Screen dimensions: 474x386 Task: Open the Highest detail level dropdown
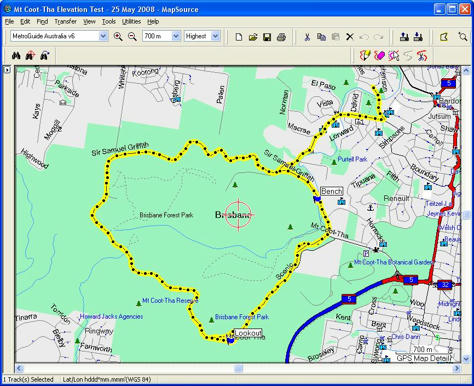click(216, 36)
